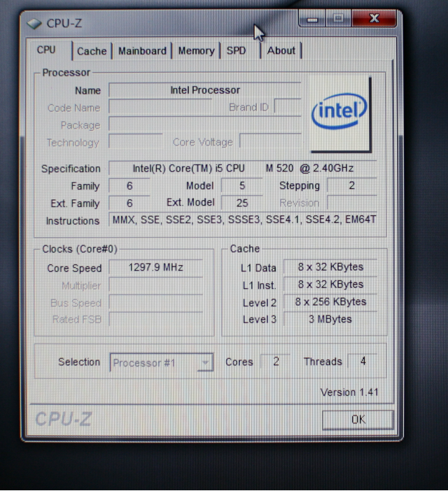Image resolution: width=448 pixels, height=491 pixels.
Task: Click the OK button
Action: (358, 420)
